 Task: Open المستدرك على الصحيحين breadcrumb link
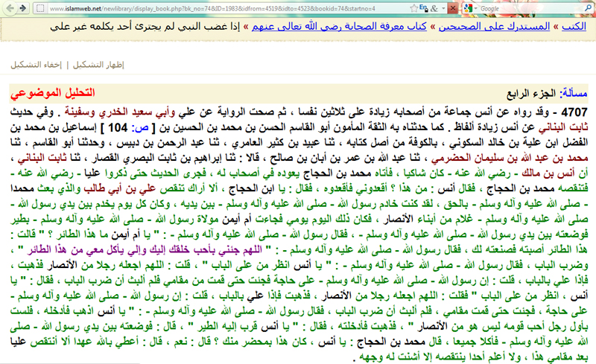(x=494, y=26)
